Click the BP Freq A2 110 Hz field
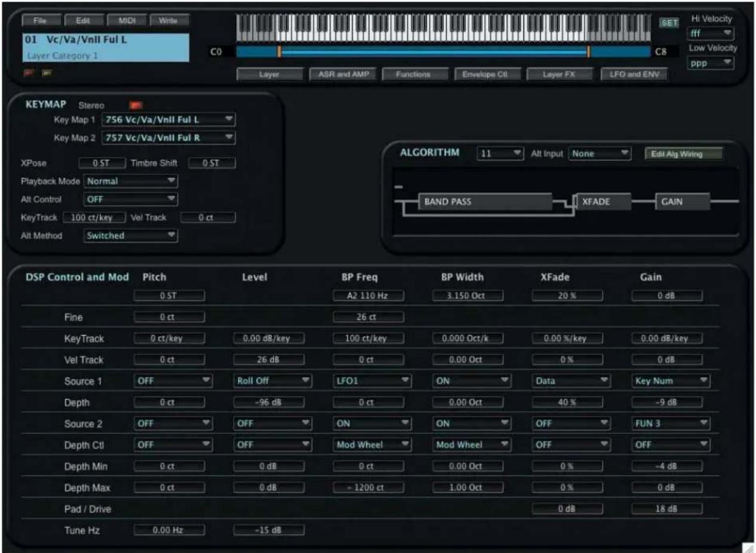The height and width of the screenshot is (553, 756). (x=369, y=296)
